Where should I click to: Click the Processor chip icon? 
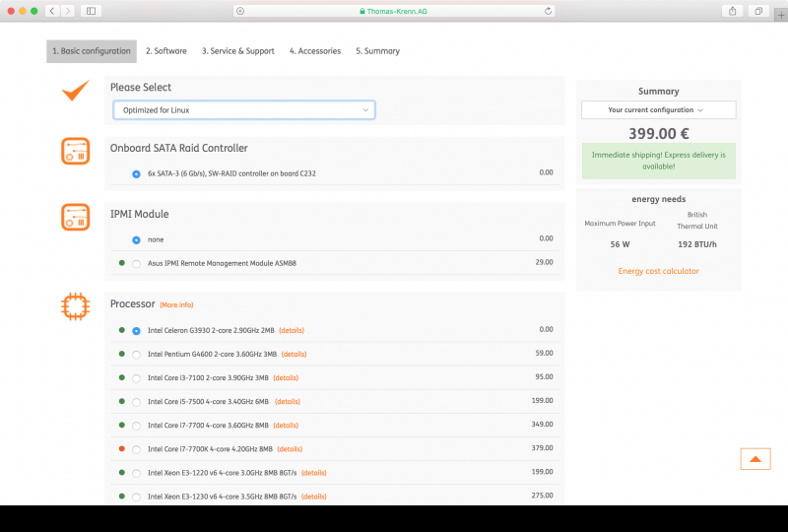click(76, 306)
